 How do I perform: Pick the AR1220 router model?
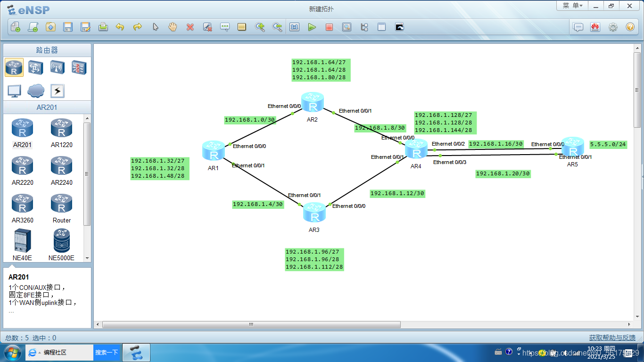pyautogui.click(x=61, y=133)
